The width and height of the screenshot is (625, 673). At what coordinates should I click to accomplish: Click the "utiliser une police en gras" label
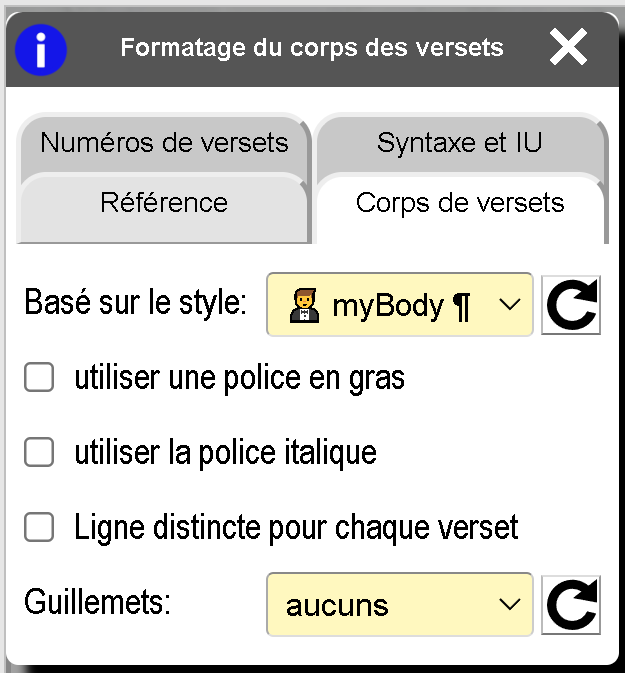pyautogui.click(x=239, y=378)
